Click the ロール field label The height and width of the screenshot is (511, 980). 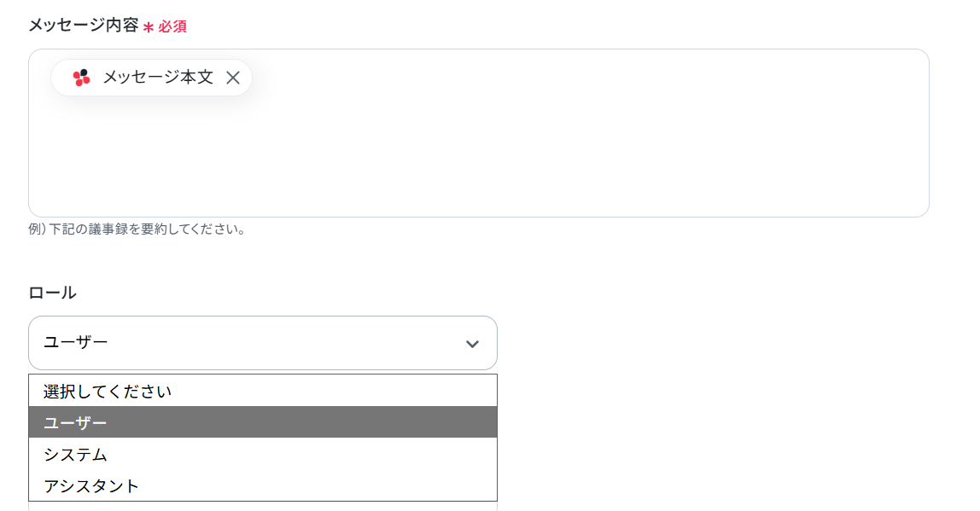(x=53, y=293)
